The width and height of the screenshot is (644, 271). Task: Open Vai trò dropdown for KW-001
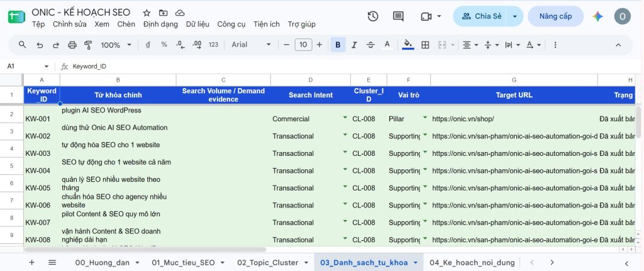click(x=425, y=118)
